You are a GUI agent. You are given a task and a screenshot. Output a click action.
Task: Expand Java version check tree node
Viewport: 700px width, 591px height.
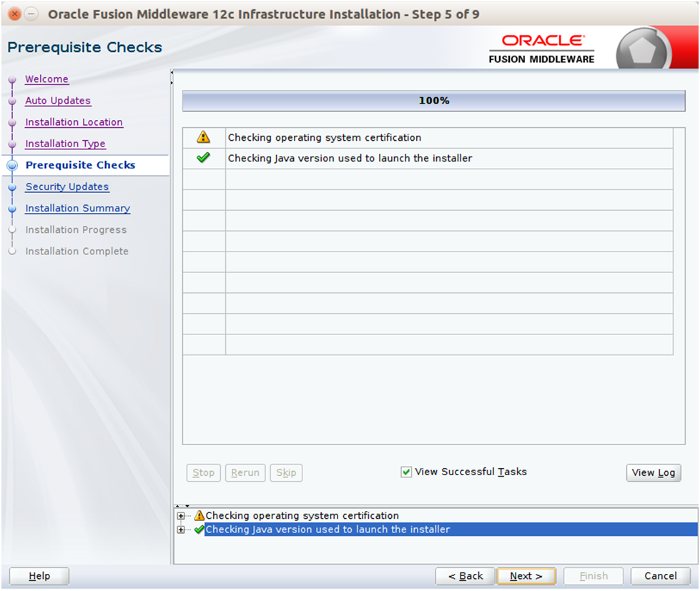[x=181, y=530]
